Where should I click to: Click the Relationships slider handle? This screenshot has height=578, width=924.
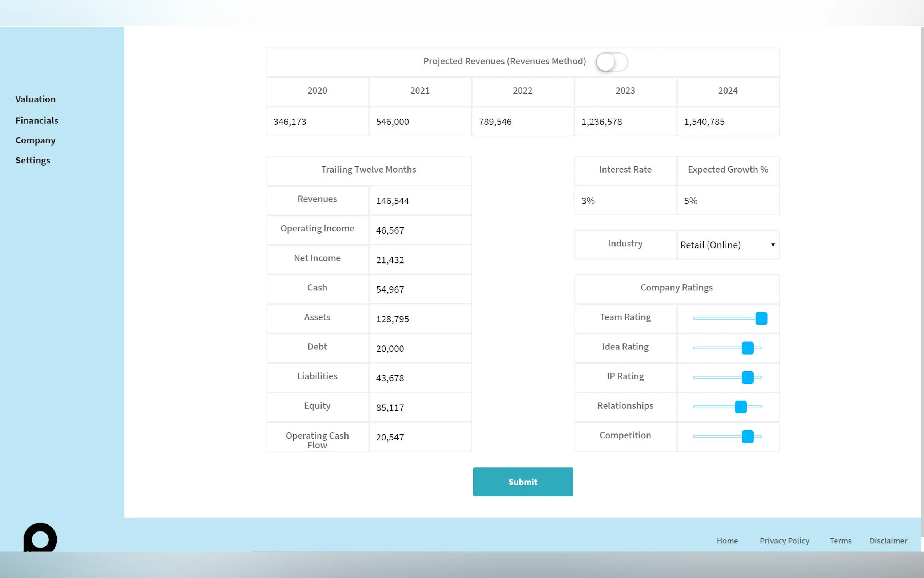pyautogui.click(x=740, y=407)
